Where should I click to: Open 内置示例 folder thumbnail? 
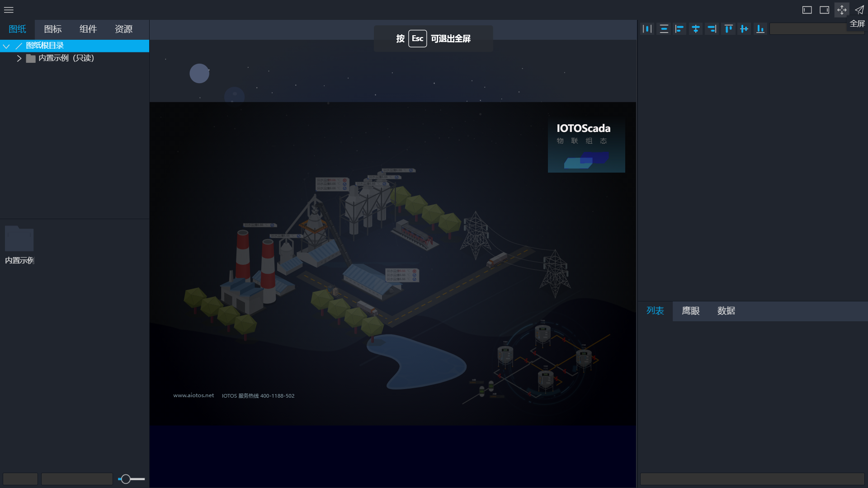pos(19,239)
